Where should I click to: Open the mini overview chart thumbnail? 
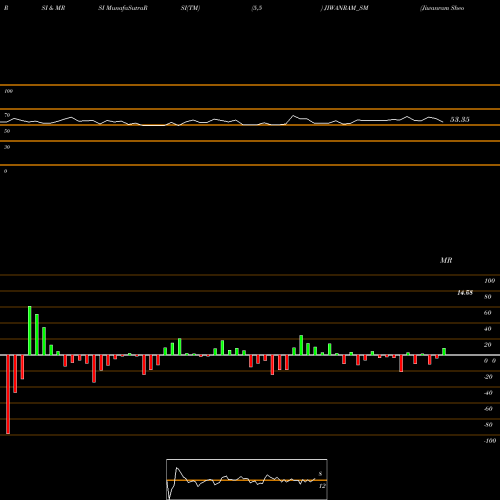247,479
